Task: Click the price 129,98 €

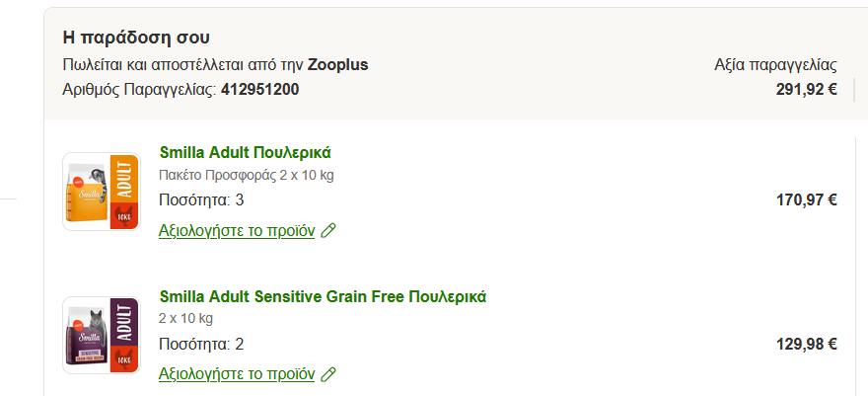Action: (806, 345)
